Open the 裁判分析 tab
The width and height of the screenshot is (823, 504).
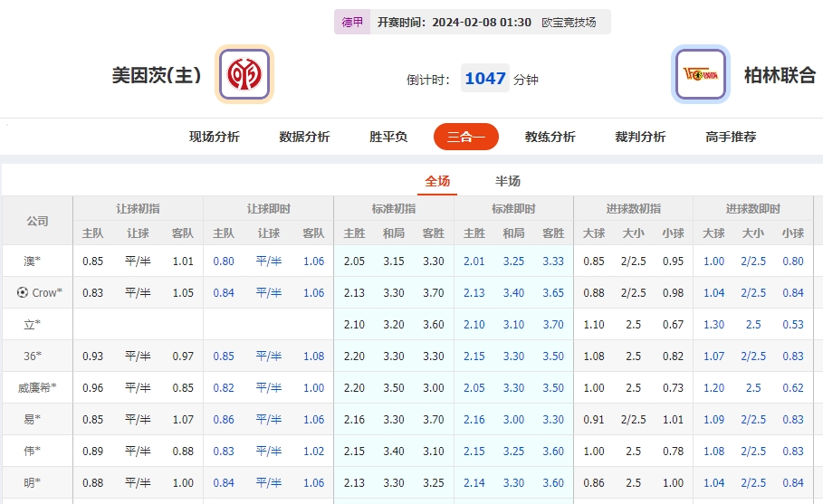pos(640,137)
